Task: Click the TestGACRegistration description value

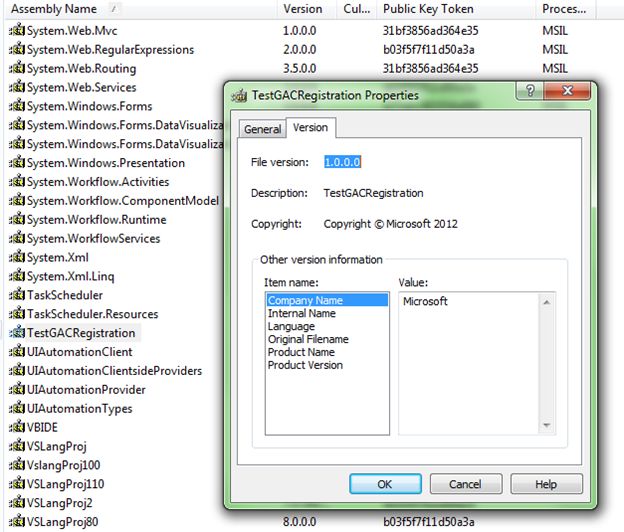Action: pyautogui.click(x=373, y=193)
